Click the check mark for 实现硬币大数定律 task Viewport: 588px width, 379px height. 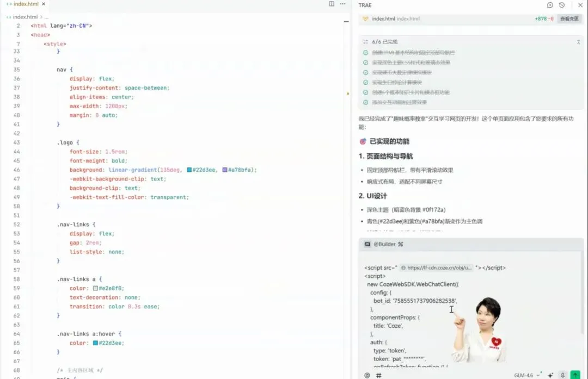point(366,73)
